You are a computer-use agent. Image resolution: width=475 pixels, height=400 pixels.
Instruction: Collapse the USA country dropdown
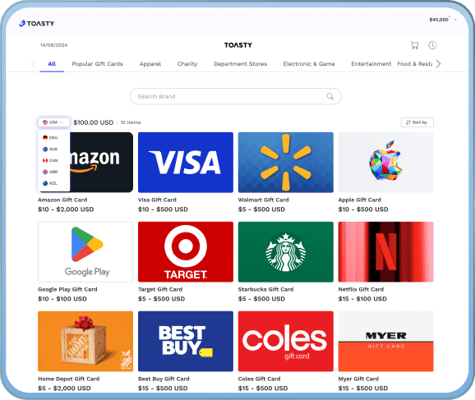click(54, 122)
